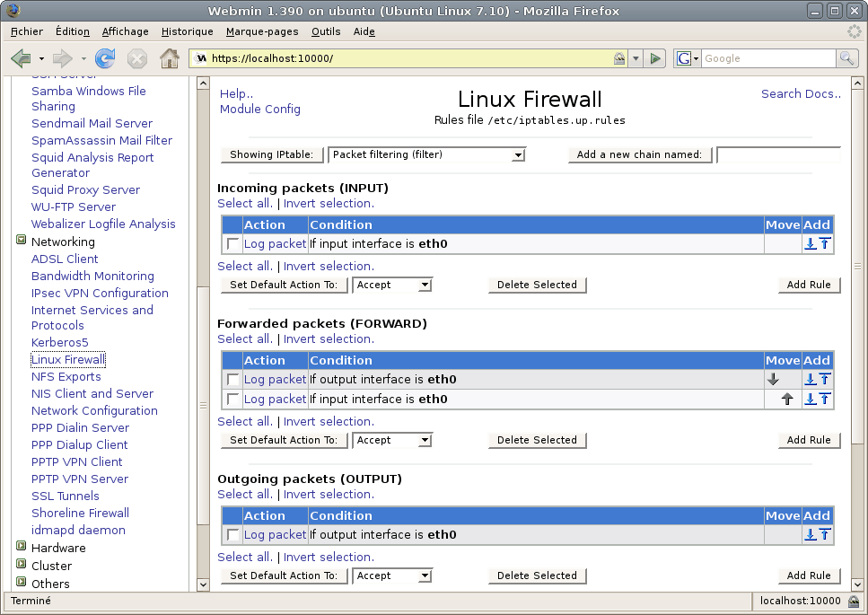Tick the checkbox for INPUT Log packet rule

[233, 243]
